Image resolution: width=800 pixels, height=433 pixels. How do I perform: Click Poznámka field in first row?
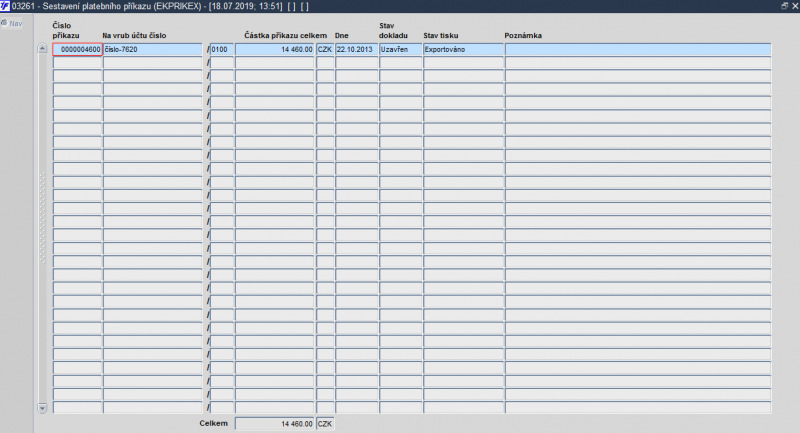click(x=638, y=49)
